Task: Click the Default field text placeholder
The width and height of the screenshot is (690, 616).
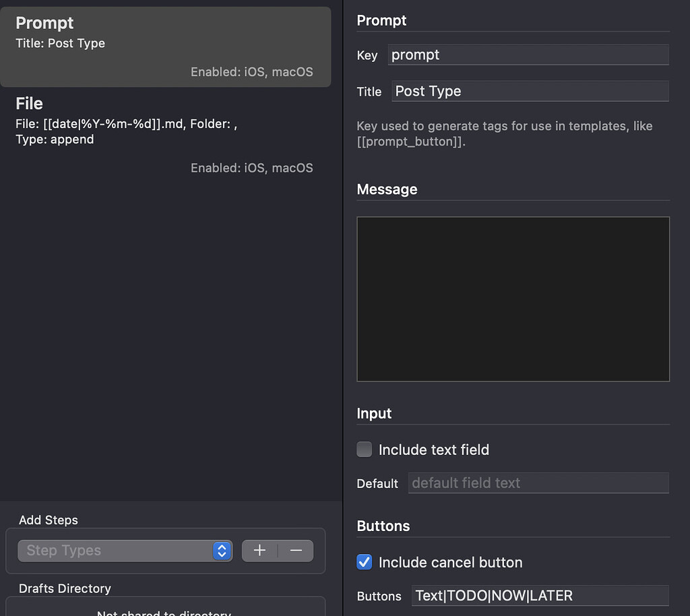Action: click(538, 483)
